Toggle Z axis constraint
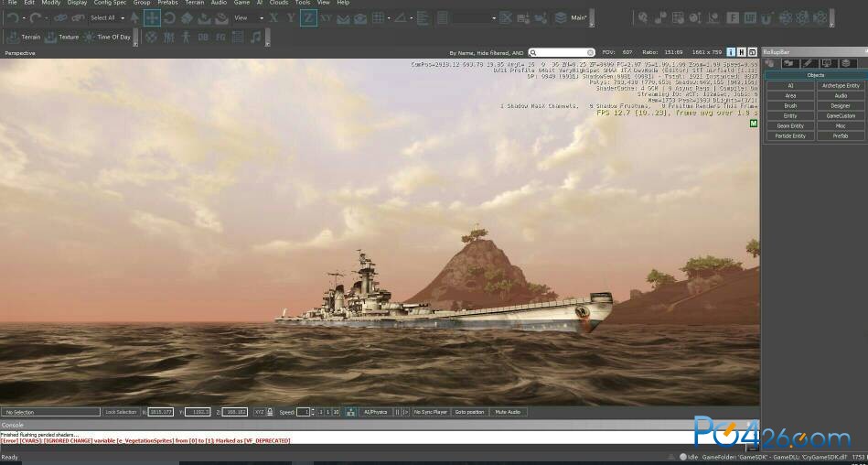This screenshot has width=868, height=465. [x=308, y=17]
